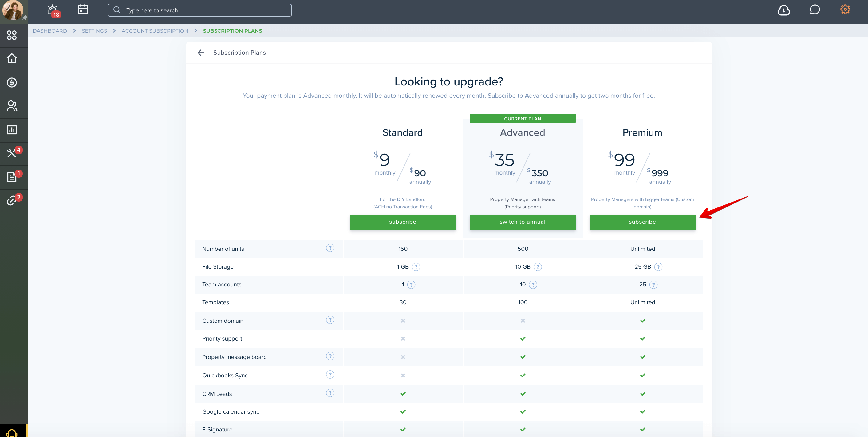
Task: Click the 'E-Signature' row label
Action: click(217, 430)
